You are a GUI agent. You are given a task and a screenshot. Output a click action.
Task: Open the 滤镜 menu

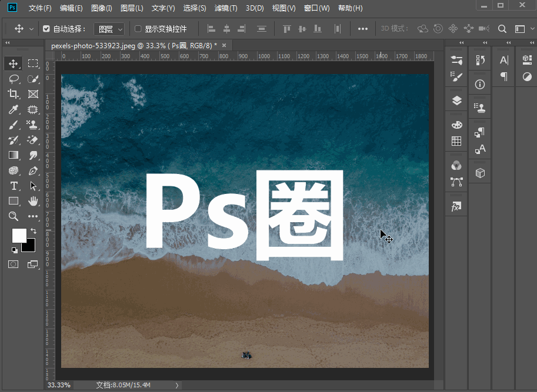coord(225,8)
